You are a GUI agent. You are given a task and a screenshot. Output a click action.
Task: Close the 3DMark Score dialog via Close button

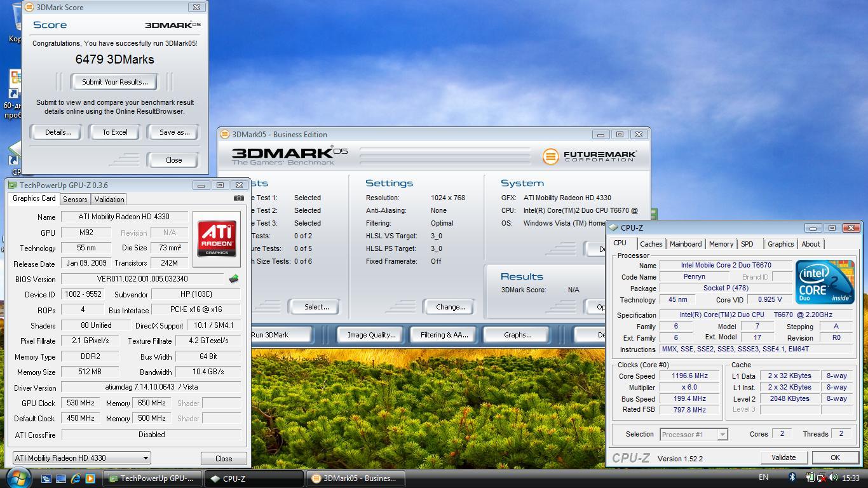pos(173,160)
